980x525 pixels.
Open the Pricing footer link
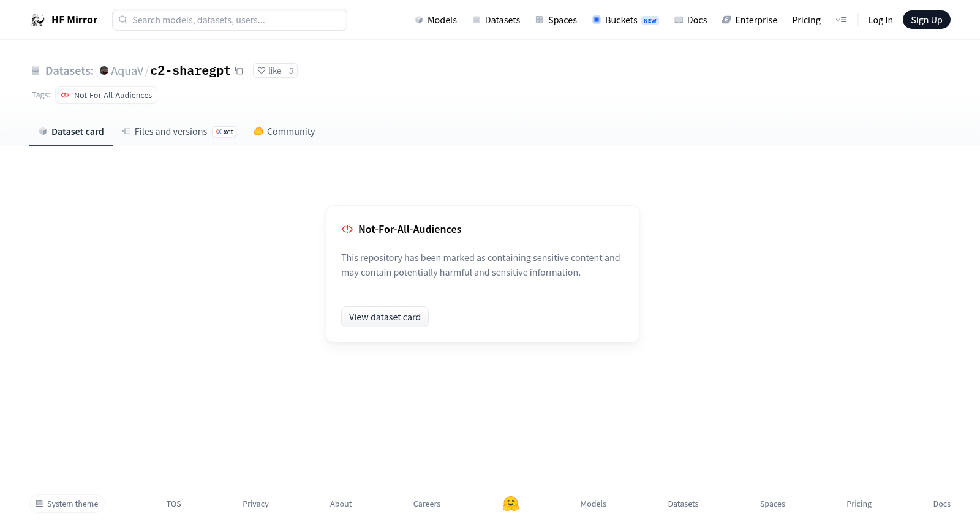(859, 504)
